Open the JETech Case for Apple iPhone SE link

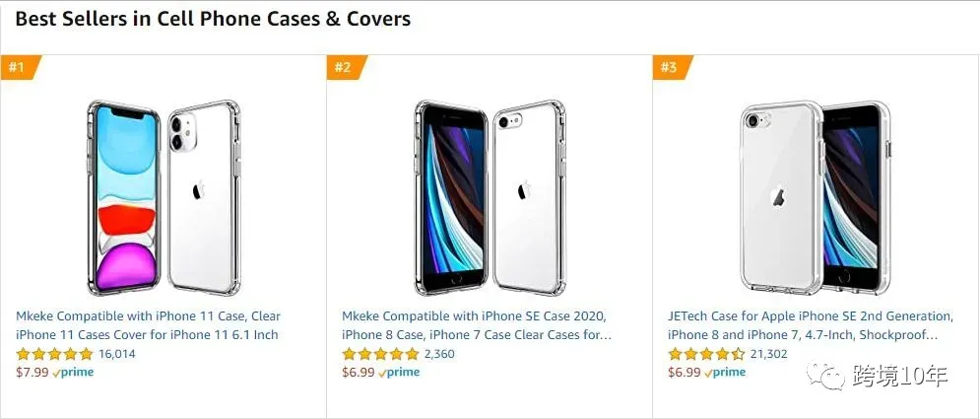coord(810,325)
